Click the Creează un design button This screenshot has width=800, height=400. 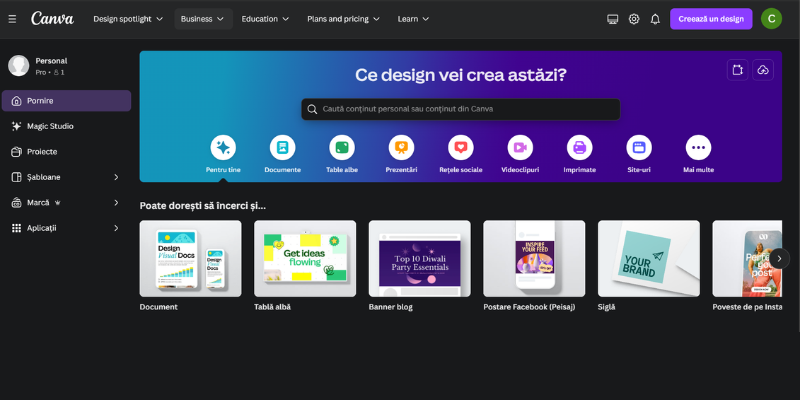click(x=711, y=19)
